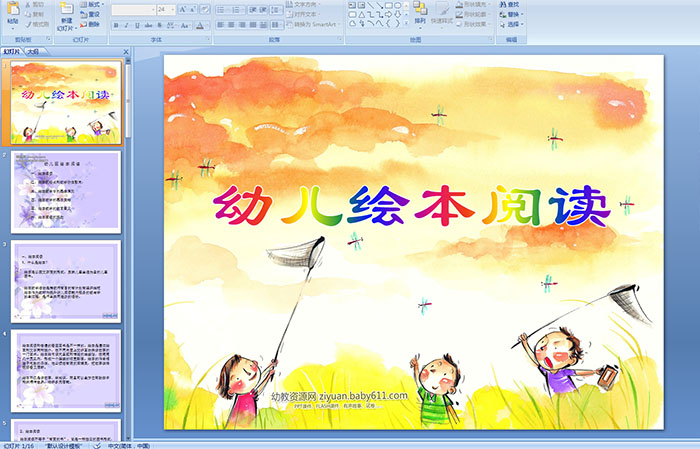This screenshot has width=700, height=449.
Task: Open the font name combo box
Action: coord(133,9)
